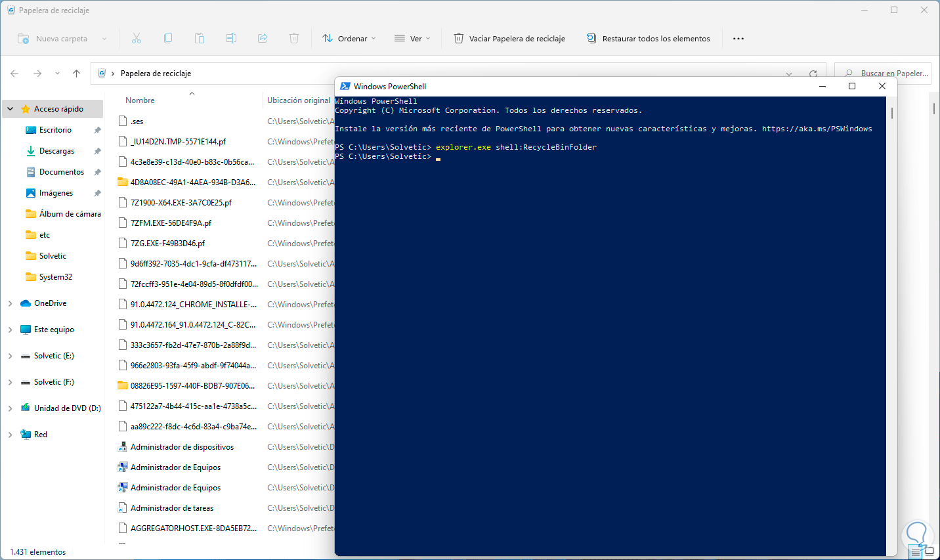
Task: Select the 91.0.4472.124_CHROME_INSTALLE file
Action: click(193, 305)
